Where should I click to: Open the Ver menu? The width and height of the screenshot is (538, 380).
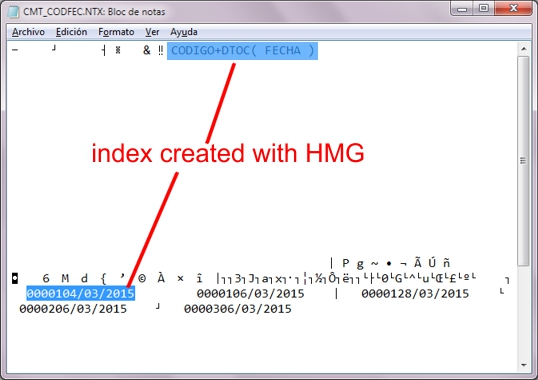click(x=152, y=32)
